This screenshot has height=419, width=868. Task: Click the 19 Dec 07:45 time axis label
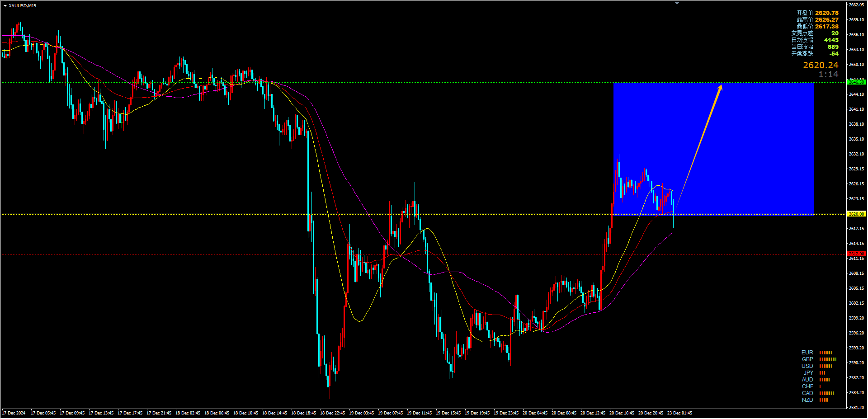(x=390, y=413)
